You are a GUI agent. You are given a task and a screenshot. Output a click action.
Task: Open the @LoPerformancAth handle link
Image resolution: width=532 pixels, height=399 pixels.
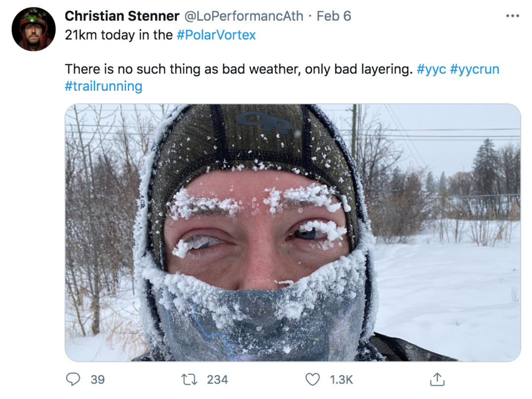click(x=243, y=16)
